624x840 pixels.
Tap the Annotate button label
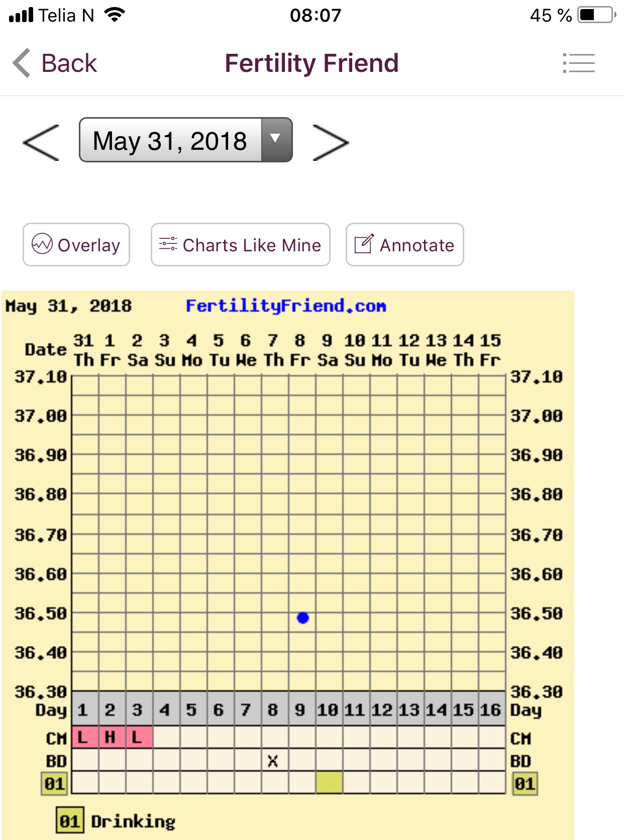(x=417, y=245)
